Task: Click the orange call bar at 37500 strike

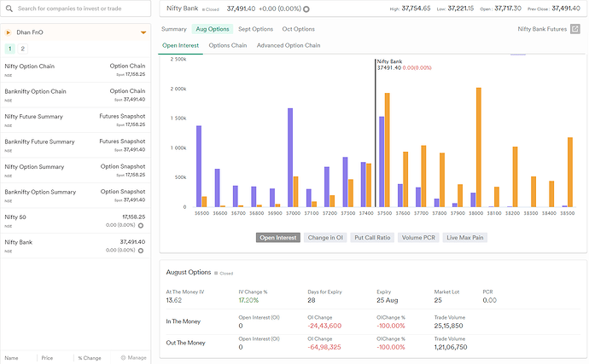Action: pyautogui.click(x=388, y=150)
